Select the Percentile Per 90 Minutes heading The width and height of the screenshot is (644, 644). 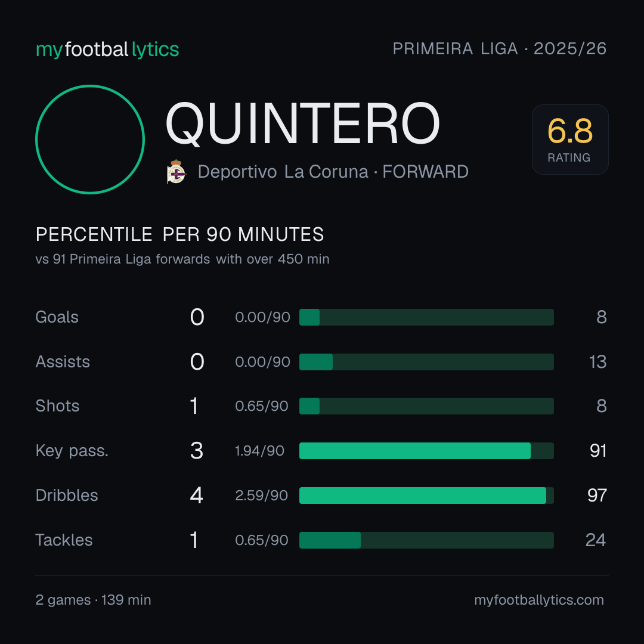coord(180,234)
